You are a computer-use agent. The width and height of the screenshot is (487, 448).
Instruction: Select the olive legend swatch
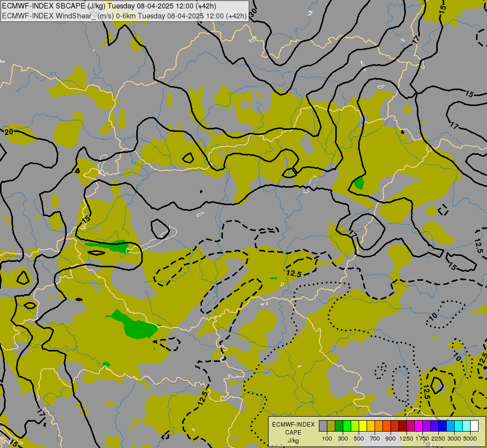[331, 426]
